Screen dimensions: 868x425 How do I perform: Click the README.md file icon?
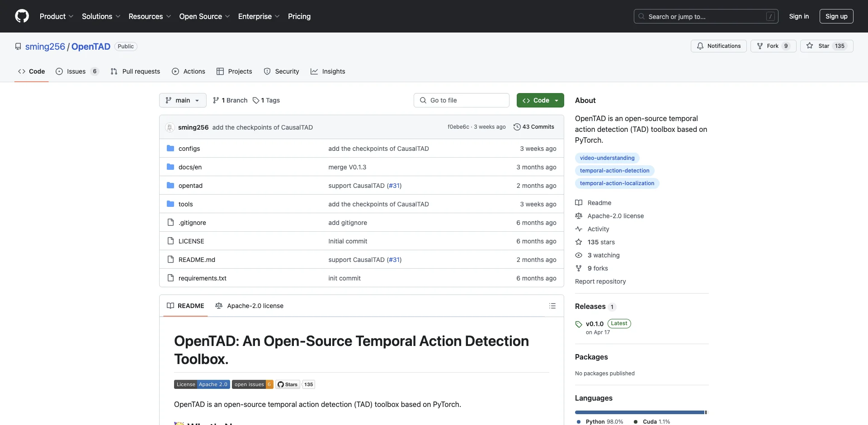[170, 259]
